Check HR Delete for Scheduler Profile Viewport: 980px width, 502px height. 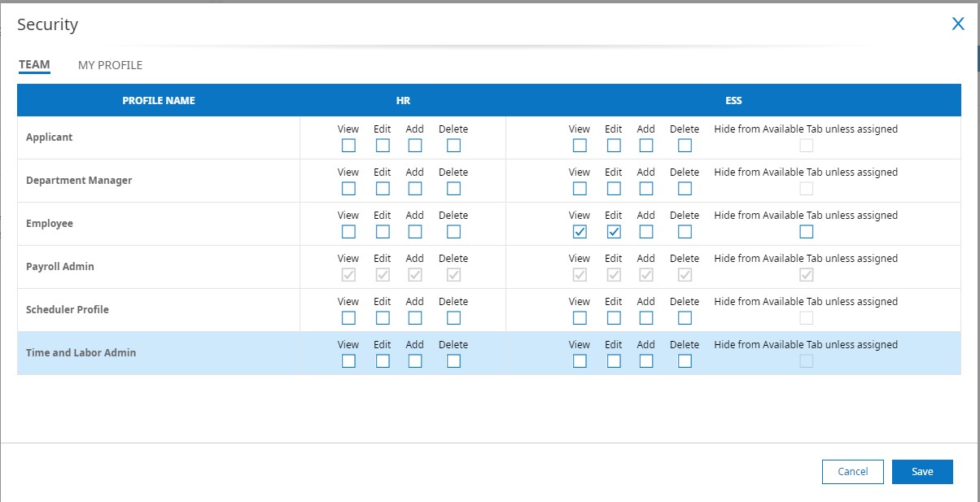coord(453,318)
